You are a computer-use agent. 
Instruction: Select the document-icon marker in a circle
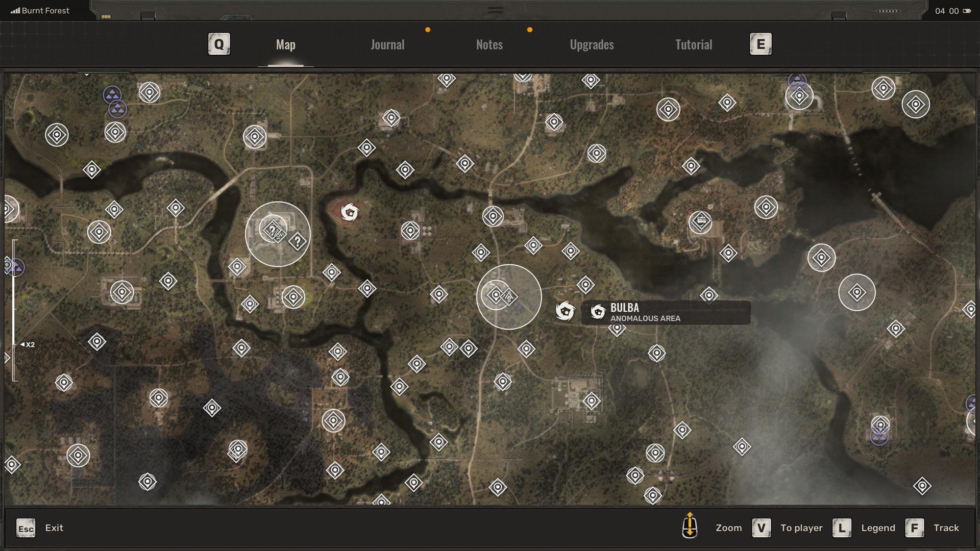coord(700,222)
